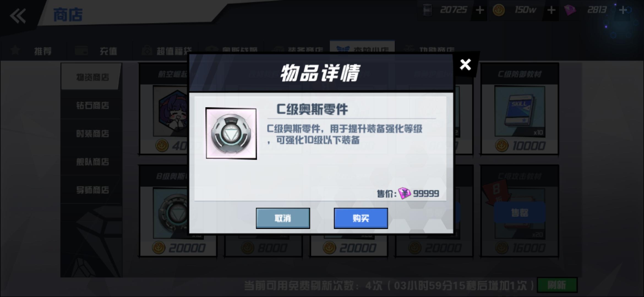The image size is (644, 297).
Task: Tap the fuel barrel currency icon
Action: 427,10
